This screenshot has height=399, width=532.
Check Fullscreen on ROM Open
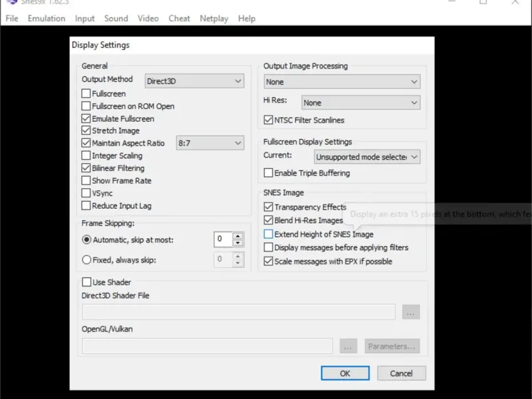click(86, 106)
